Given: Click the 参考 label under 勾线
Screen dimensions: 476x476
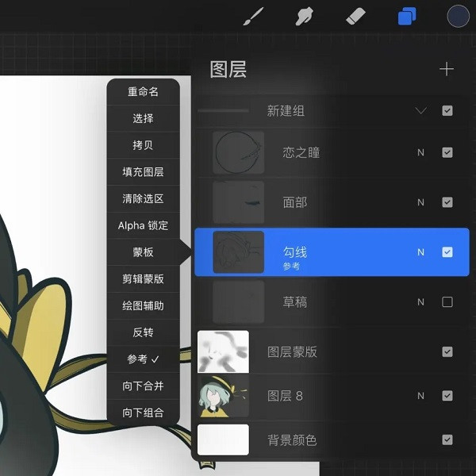Looking at the screenshot, I should [x=291, y=267].
